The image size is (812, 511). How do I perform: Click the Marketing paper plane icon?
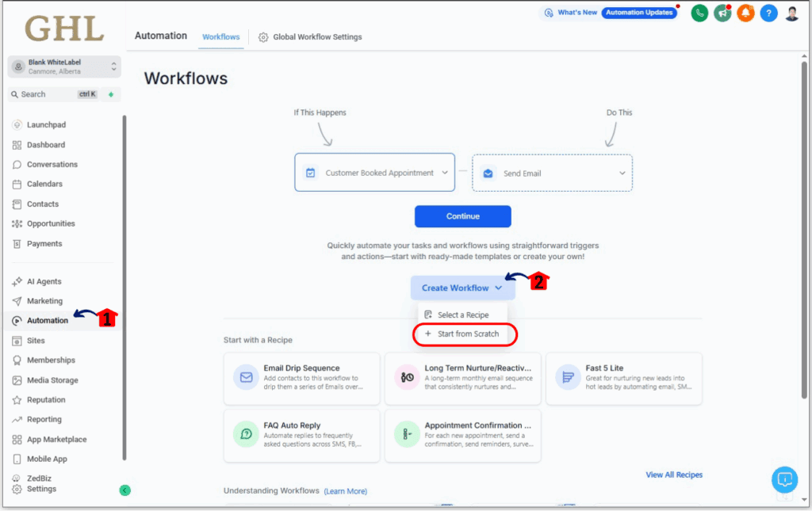pos(17,301)
